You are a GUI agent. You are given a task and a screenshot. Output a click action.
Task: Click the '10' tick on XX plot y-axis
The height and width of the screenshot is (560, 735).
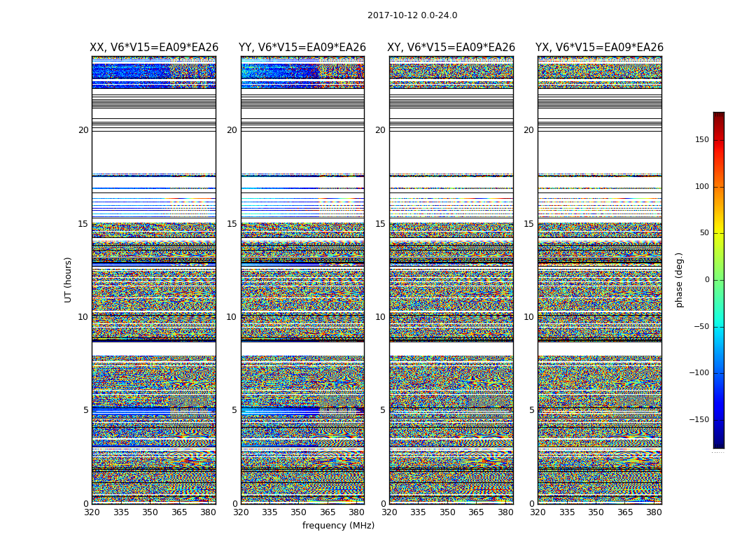pyautogui.click(x=83, y=317)
